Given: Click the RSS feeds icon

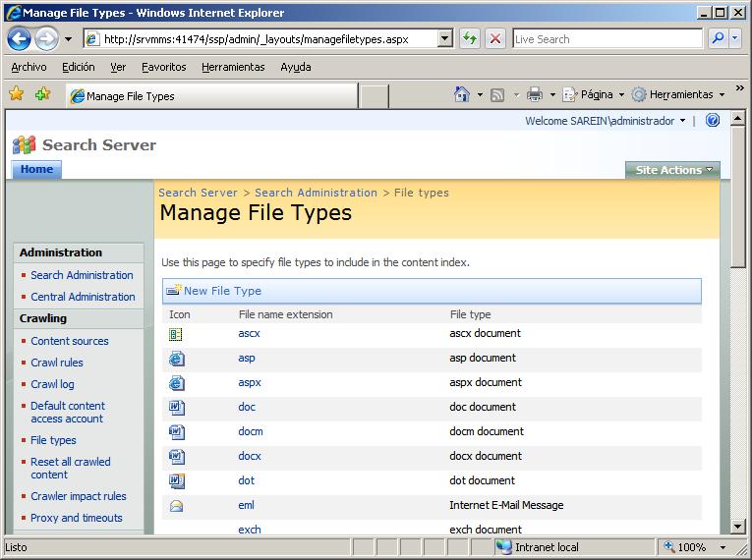Looking at the screenshot, I should tap(497, 95).
